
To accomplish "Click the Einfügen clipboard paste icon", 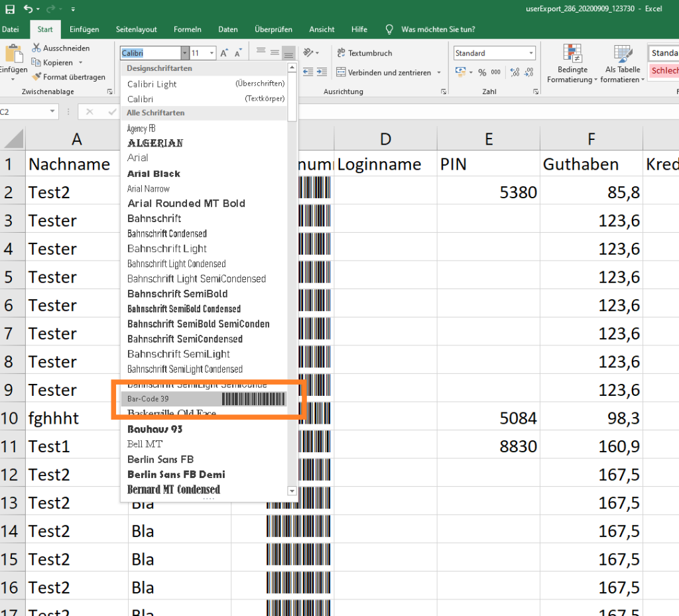I will click(x=13, y=54).
